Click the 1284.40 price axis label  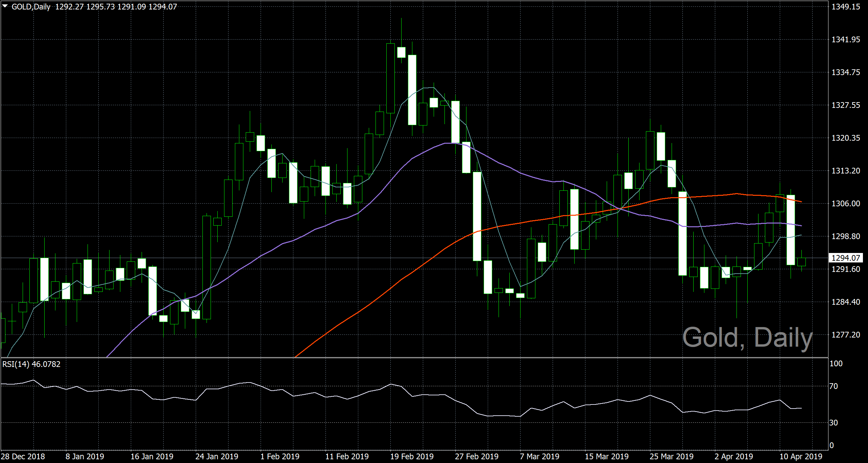click(846, 302)
